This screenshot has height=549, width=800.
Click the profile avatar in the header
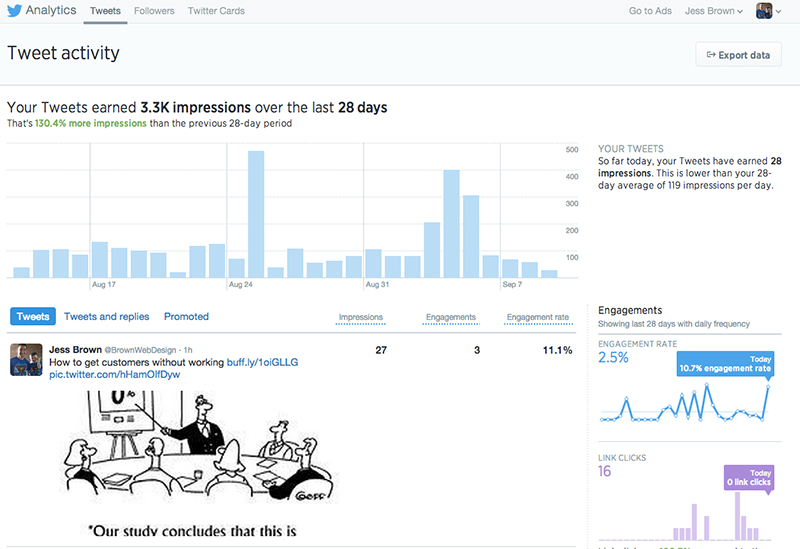click(x=764, y=11)
